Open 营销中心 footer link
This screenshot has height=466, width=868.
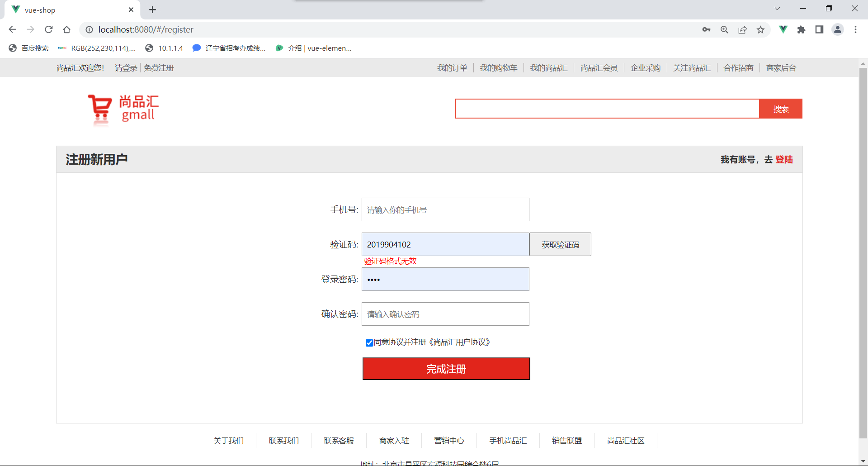[449, 441]
